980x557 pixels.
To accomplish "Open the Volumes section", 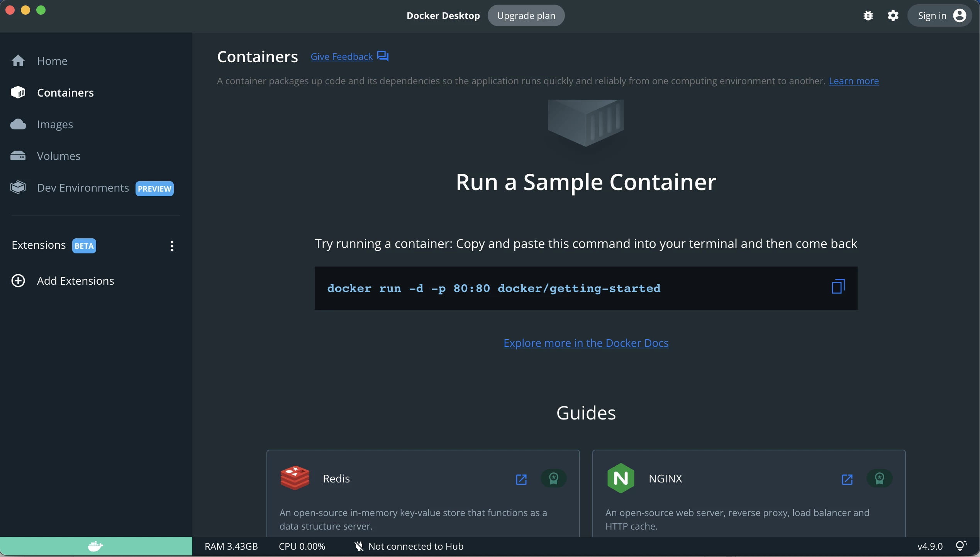I will click(58, 156).
